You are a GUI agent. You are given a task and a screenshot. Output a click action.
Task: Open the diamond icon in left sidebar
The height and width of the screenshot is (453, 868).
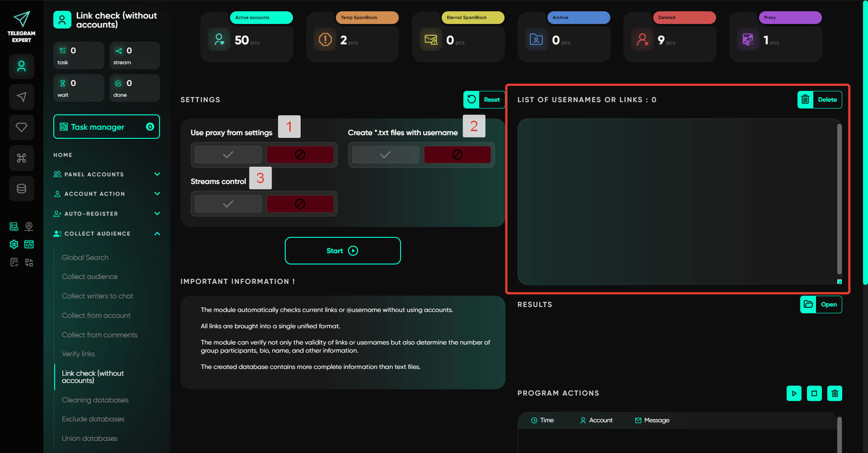pos(21,127)
